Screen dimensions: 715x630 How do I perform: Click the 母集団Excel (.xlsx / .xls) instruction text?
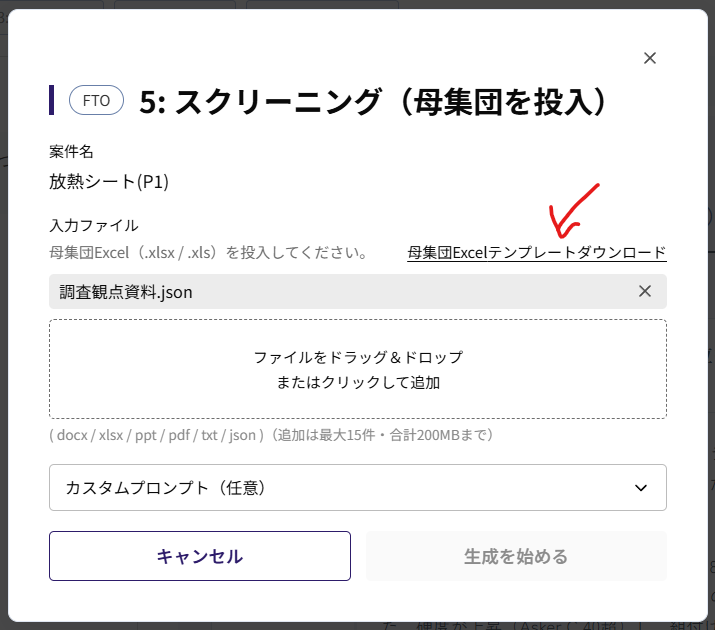click(208, 253)
